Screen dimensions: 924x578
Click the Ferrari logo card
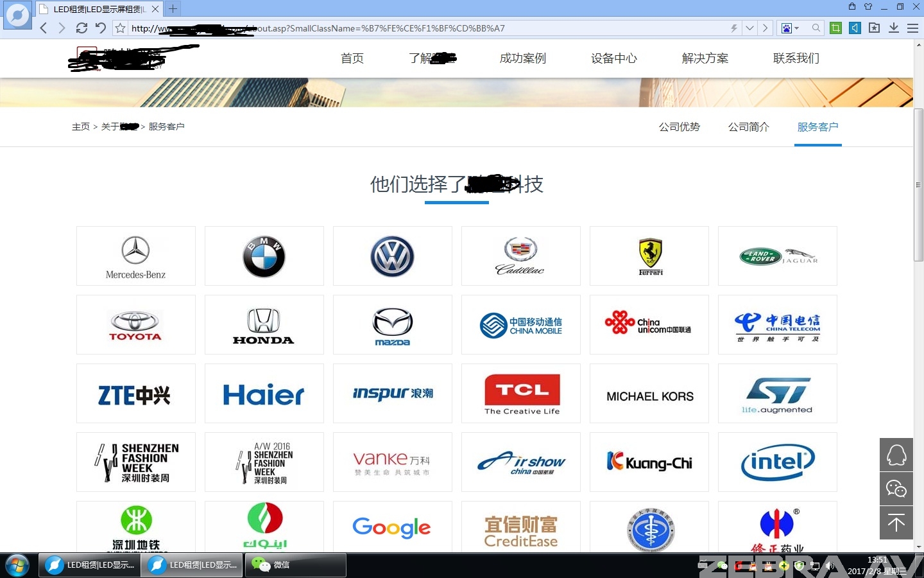(x=649, y=256)
